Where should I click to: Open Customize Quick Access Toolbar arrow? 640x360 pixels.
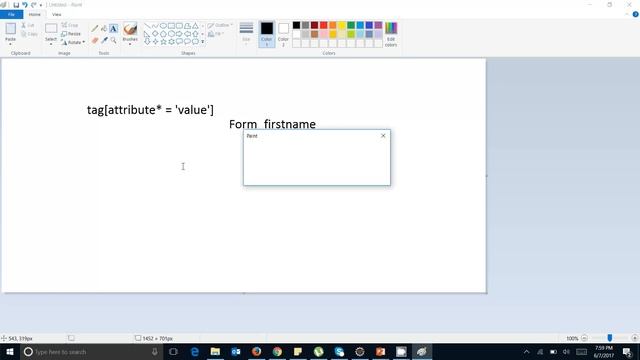pos(41,5)
